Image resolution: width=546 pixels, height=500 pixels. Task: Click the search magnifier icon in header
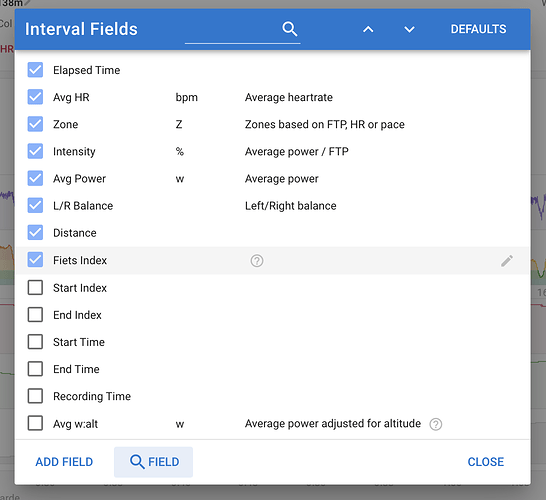click(290, 29)
